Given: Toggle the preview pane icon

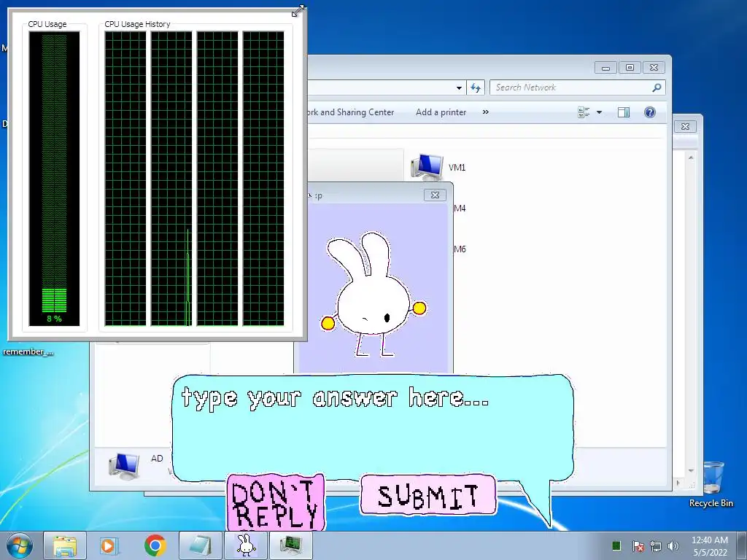Looking at the screenshot, I should click(624, 112).
